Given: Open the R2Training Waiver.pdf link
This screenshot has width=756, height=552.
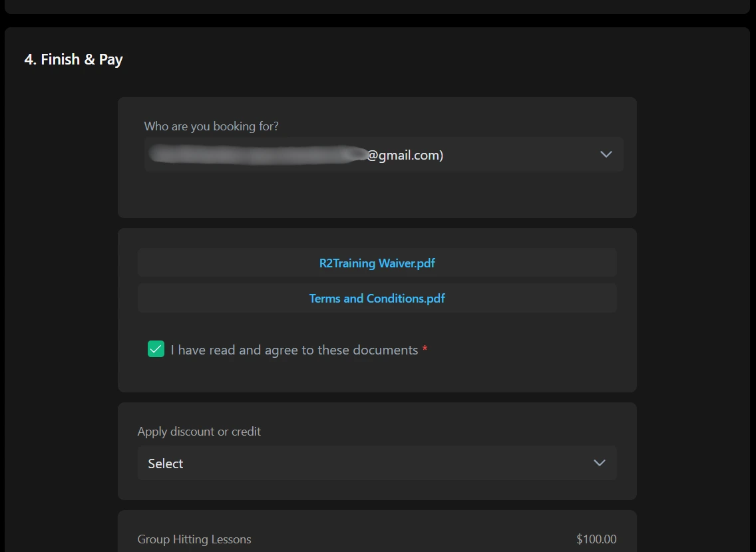Looking at the screenshot, I should point(377,263).
